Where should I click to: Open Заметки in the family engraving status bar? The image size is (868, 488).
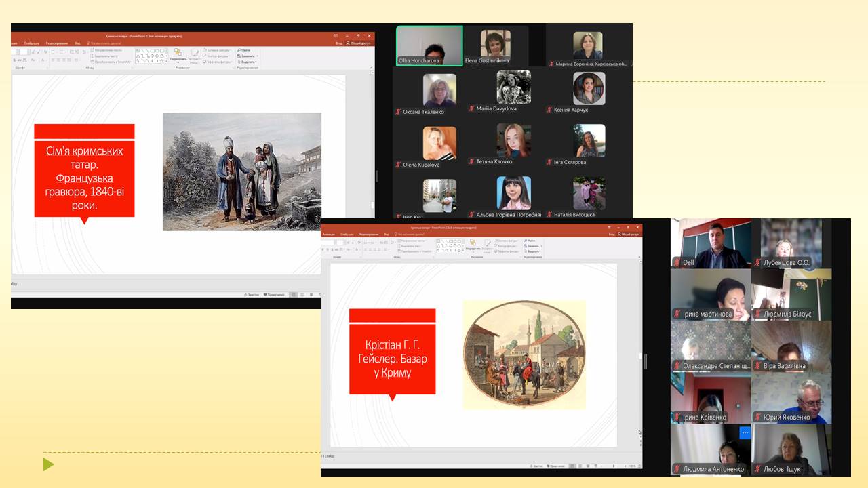click(251, 294)
